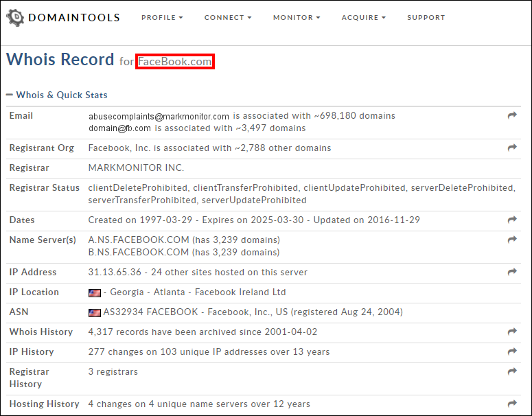The width and height of the screenshot is (532, 416).
Task: Click the share arrow in the Email row
Action: point(512,115)
